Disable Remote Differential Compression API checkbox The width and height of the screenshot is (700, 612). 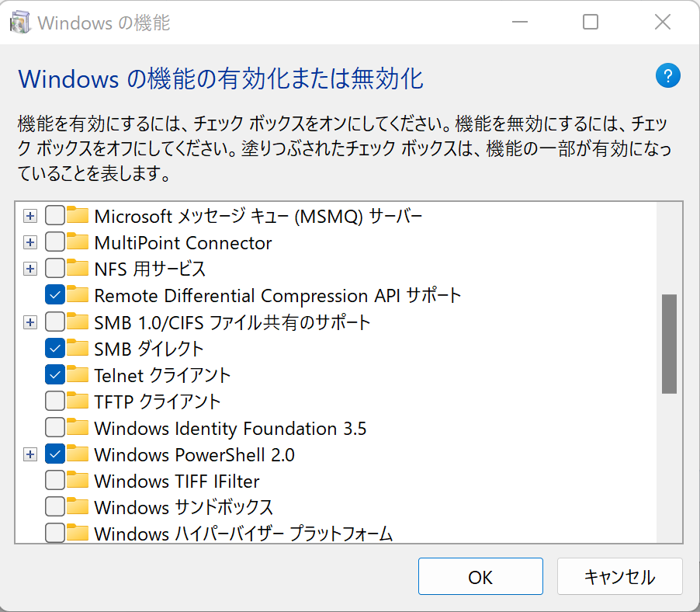pos(55,295)
